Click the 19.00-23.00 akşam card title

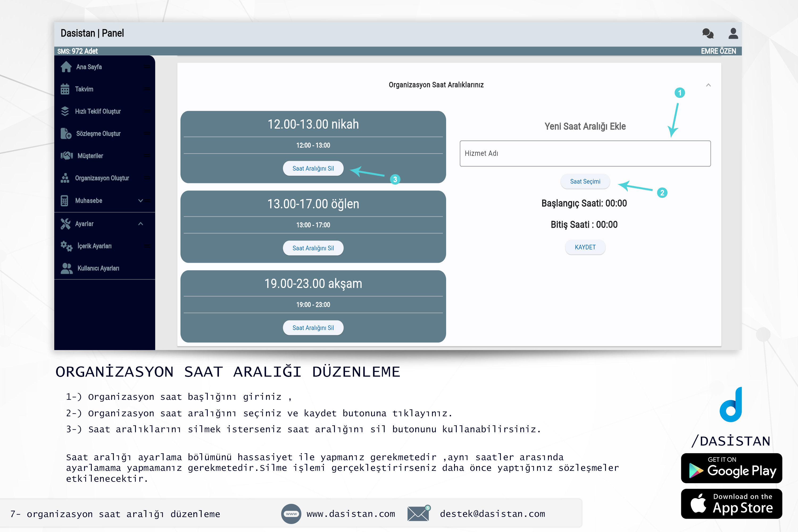(x=313, y=284)
